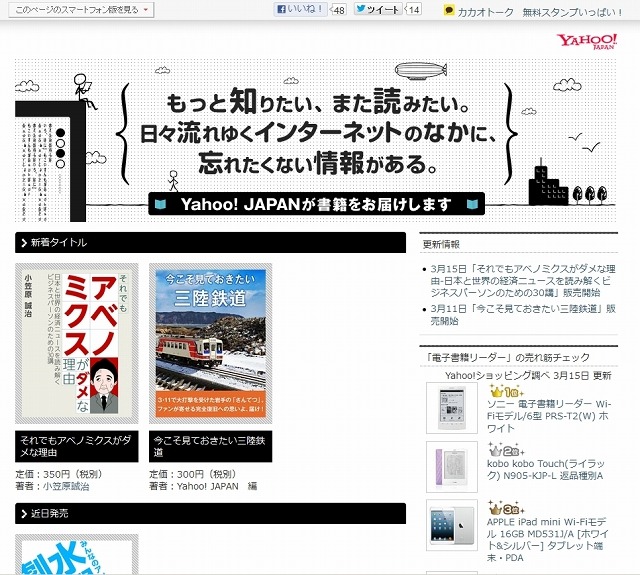Click the それでもアベノミクスがダメな理由 title button
Image resolution: width=640 pixels, height=575 pixels.
tap(77, 446)
